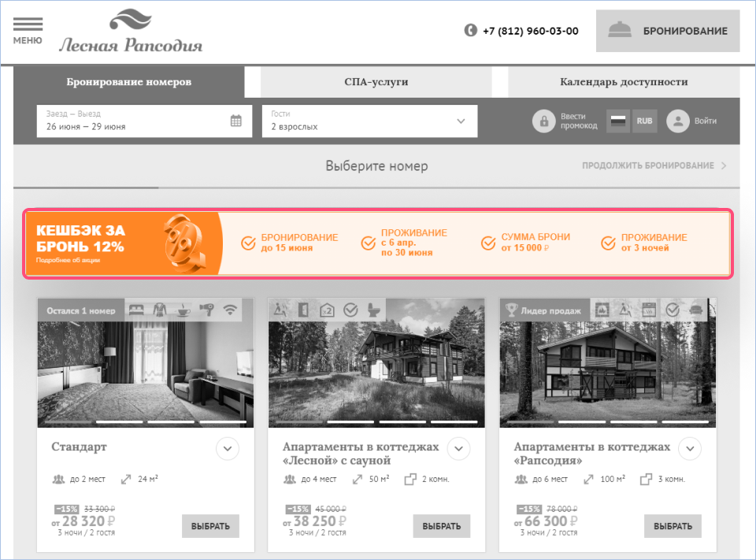Open the Календарь доступности tab
The image size is (756, 560).
(x=624, y=82)
